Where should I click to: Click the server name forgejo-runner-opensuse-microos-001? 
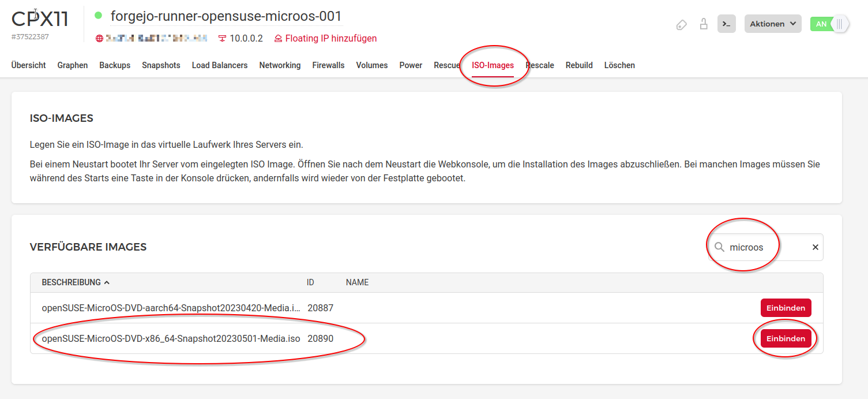click(226, 16)
